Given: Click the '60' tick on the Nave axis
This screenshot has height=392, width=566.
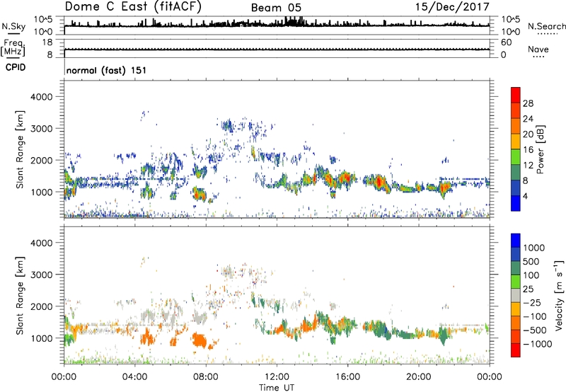Looking at the screenshot, I should 507,42.
